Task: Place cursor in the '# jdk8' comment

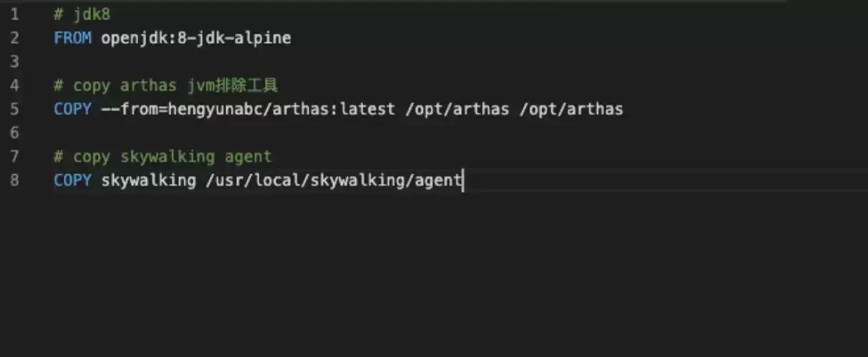Action: tap(82, 14)
